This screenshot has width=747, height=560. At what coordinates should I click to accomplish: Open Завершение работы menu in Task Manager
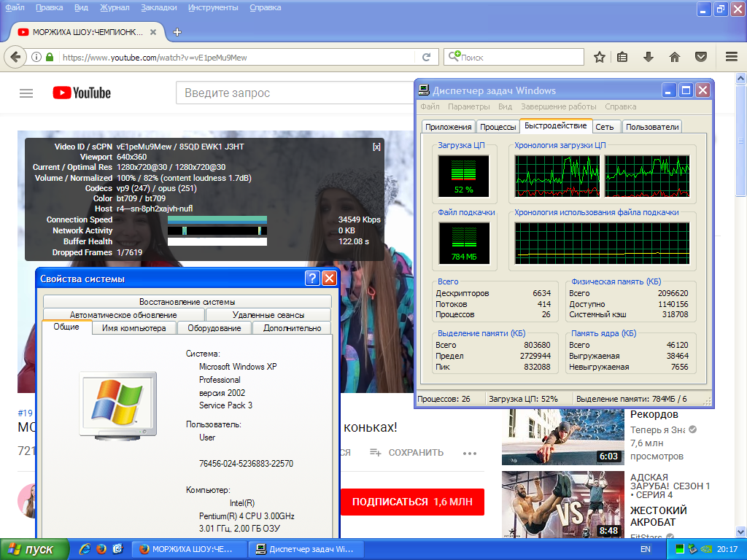[558, 106]
